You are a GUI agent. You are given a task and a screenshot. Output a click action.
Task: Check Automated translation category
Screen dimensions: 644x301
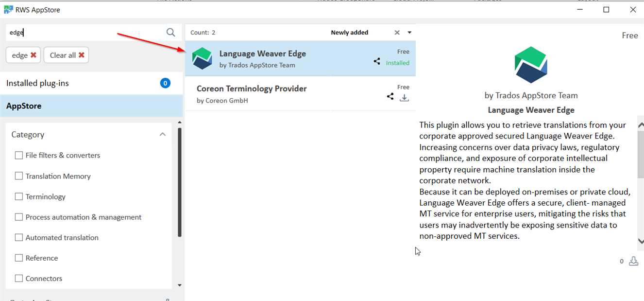click(19, 237)
